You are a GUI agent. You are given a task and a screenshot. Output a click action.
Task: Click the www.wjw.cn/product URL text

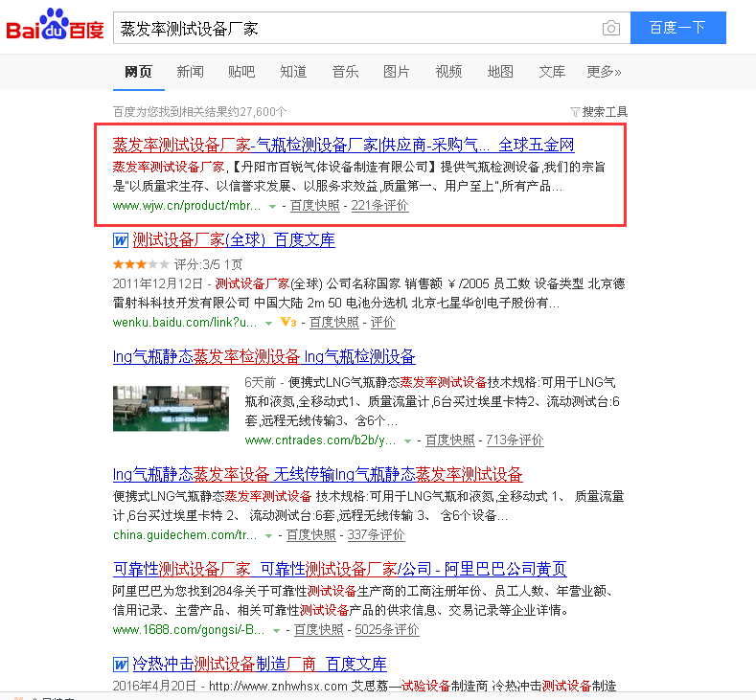tap(187, 206)
